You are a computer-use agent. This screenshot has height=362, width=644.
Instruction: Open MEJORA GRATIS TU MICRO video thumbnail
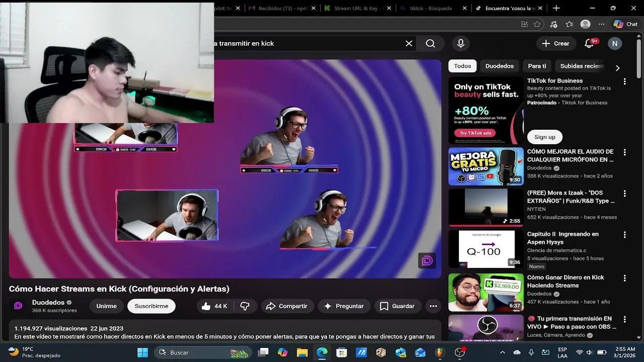click(x=486, y=166)
